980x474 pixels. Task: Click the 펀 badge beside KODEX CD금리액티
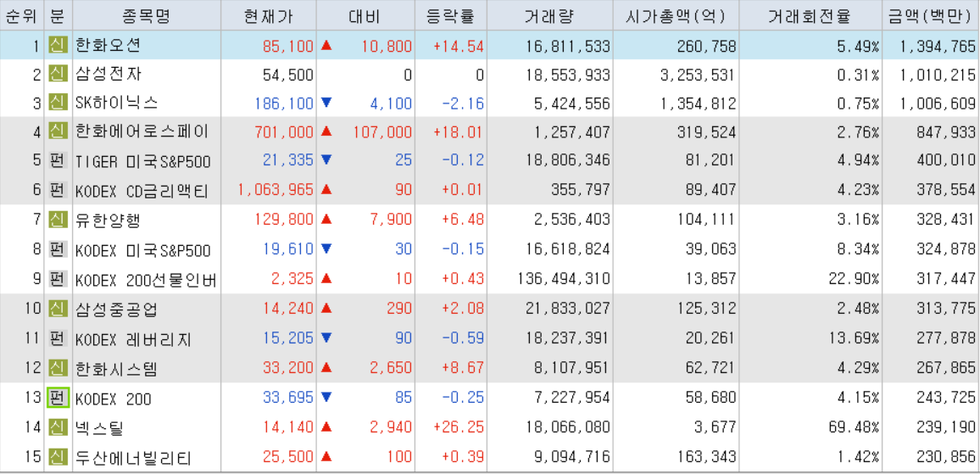point(58,189)
